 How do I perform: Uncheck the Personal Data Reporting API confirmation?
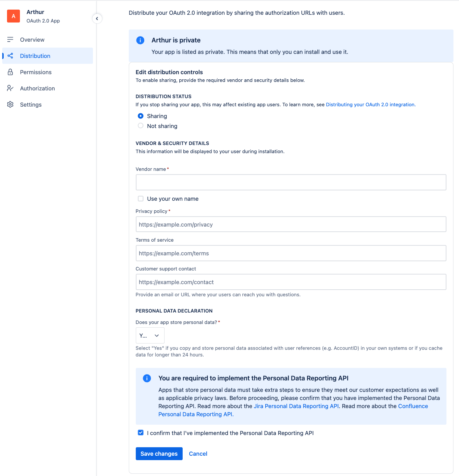pyautogui.click(x=141, y=433)
